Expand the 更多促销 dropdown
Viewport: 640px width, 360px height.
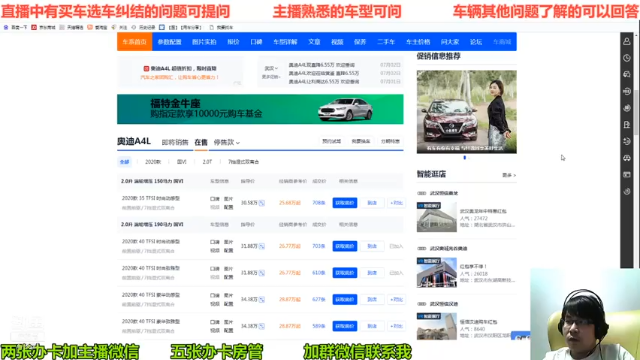click(271, 77)
